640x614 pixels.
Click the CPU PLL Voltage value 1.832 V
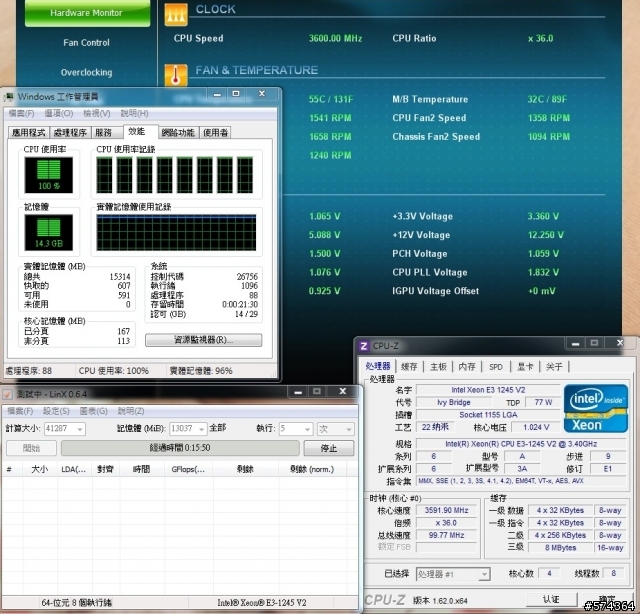(x=543, y=272)
